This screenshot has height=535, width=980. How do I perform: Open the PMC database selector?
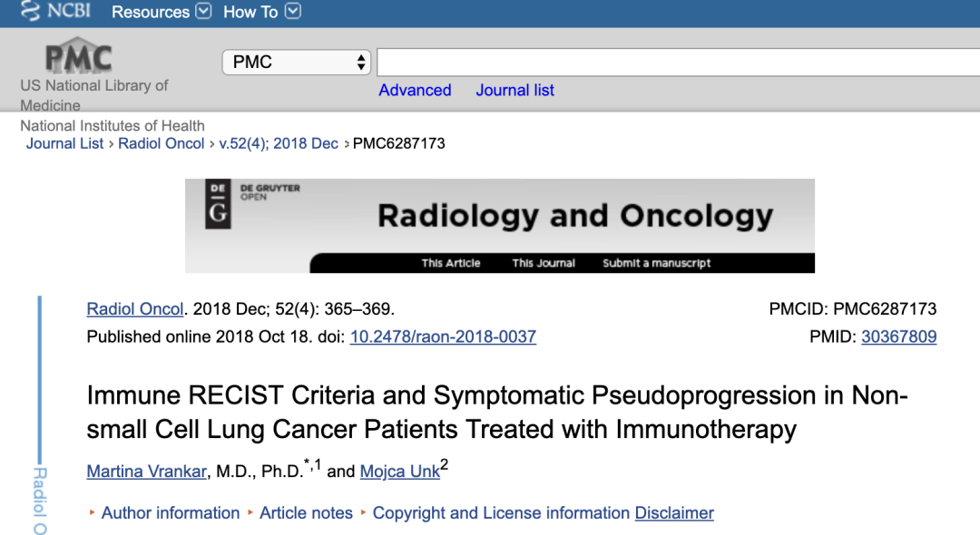pos(297,62)
